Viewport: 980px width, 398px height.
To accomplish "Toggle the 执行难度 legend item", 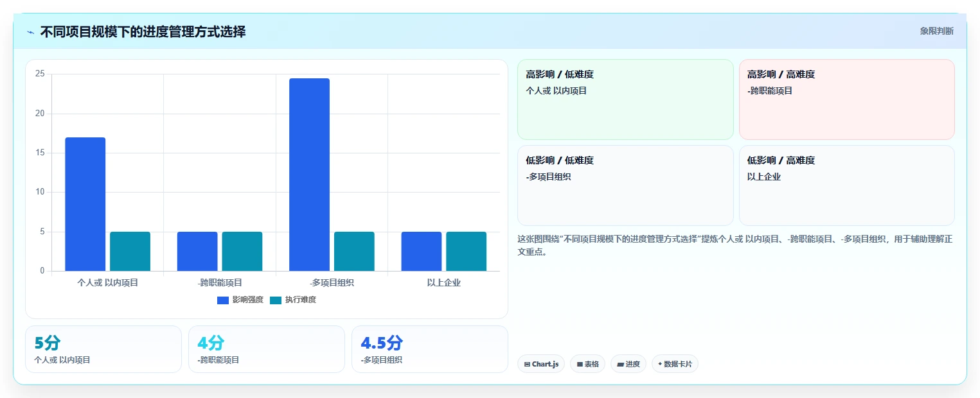I will (293, 300).
